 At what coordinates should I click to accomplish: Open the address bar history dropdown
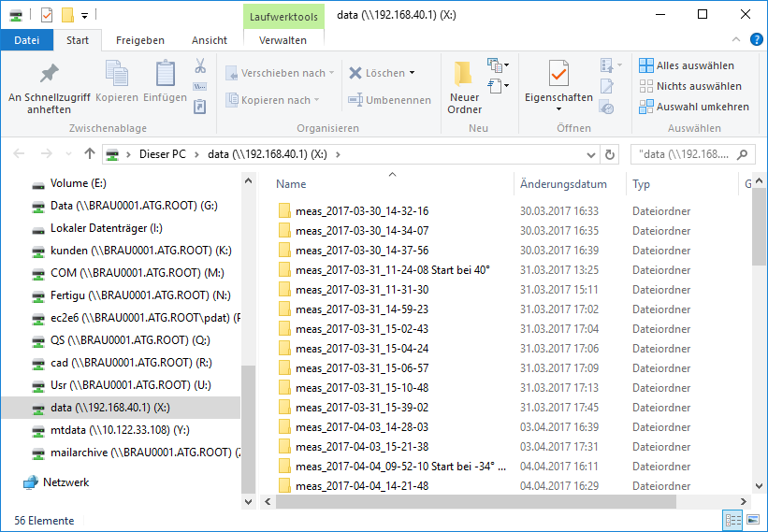tap(590, 154)
